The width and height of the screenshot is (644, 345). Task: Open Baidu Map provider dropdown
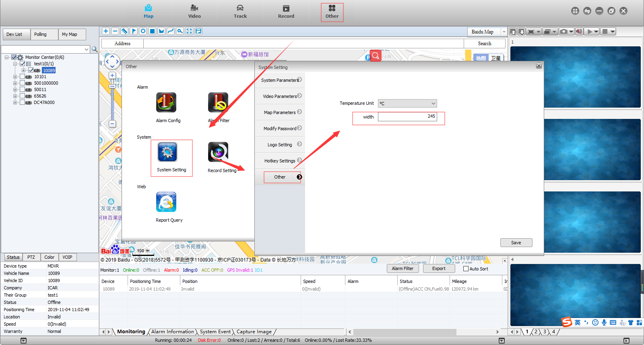[x=504, y=32]
